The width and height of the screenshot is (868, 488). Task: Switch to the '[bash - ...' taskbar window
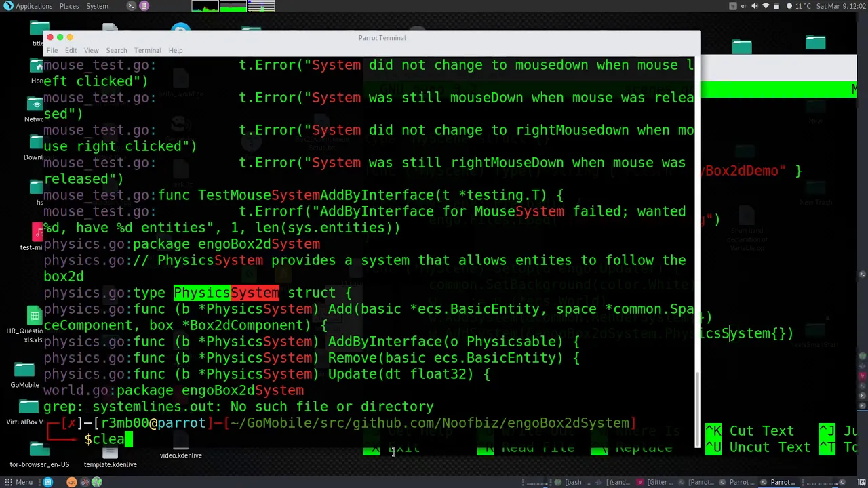tap(574, 482)
